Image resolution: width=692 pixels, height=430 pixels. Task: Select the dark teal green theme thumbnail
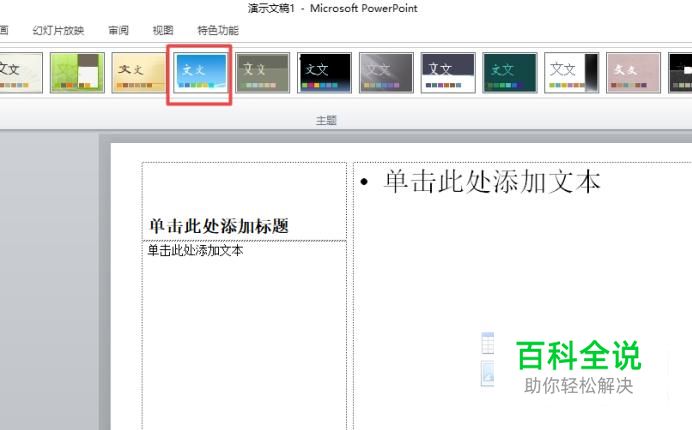click(510, 73)
